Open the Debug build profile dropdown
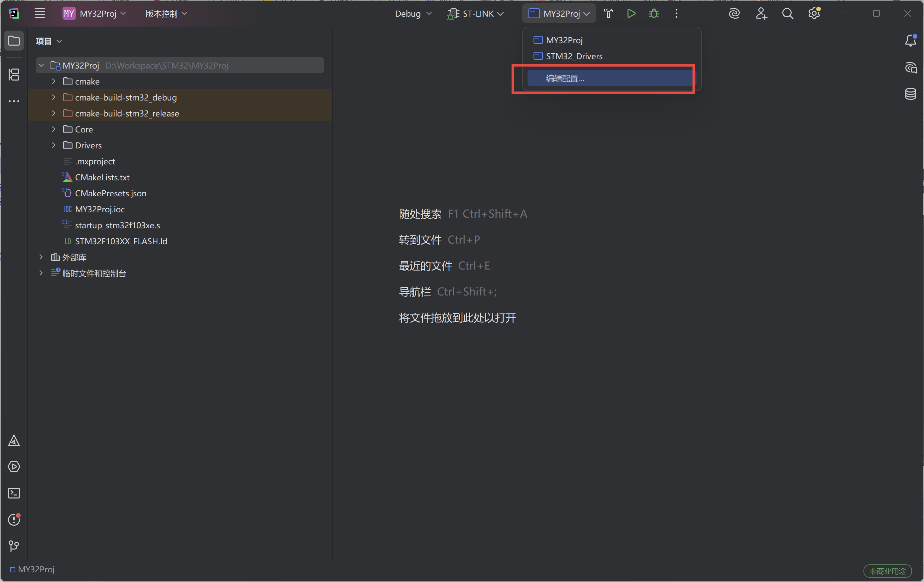This screenshot has height=582, width=924. coord(413,14)
